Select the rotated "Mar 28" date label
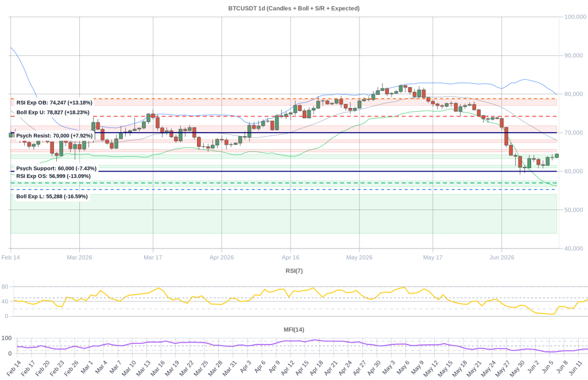This screenshot has height=380, width=588. [215, 369]
